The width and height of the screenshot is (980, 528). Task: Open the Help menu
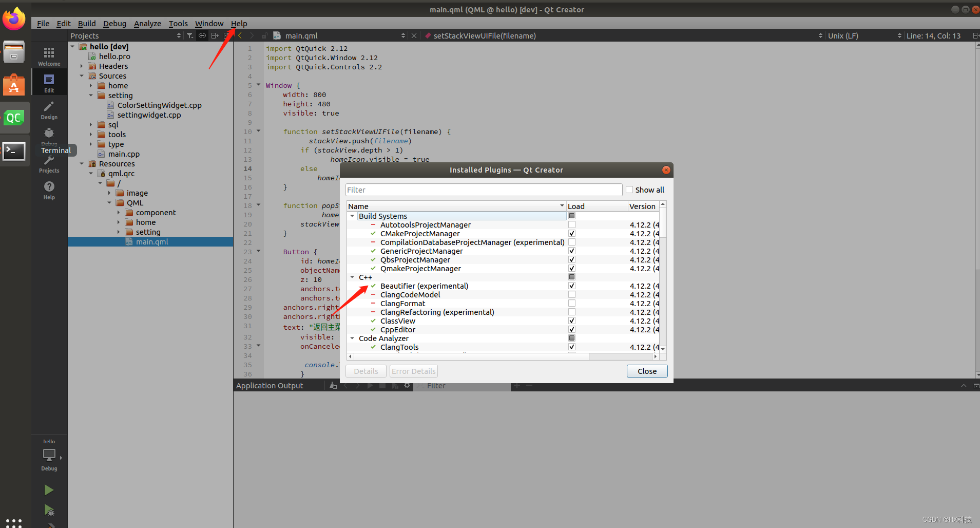click(x=239, y=23)
